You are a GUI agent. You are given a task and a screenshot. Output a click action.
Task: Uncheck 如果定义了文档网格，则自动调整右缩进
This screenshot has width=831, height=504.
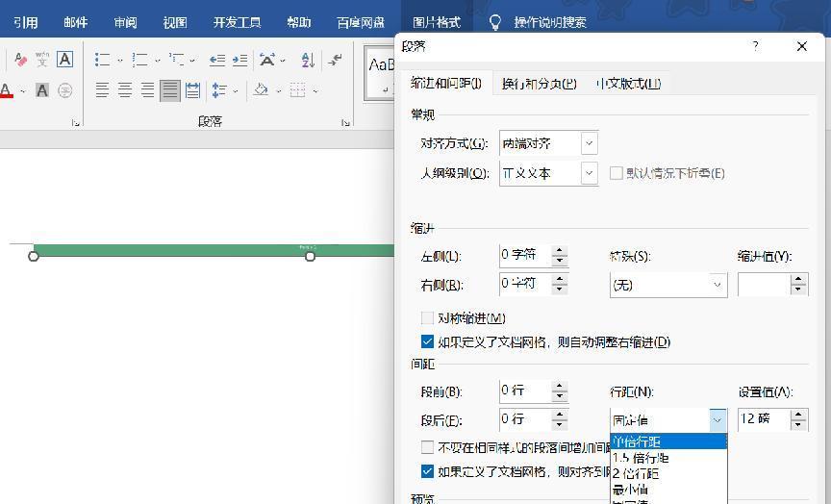(427, 341)
